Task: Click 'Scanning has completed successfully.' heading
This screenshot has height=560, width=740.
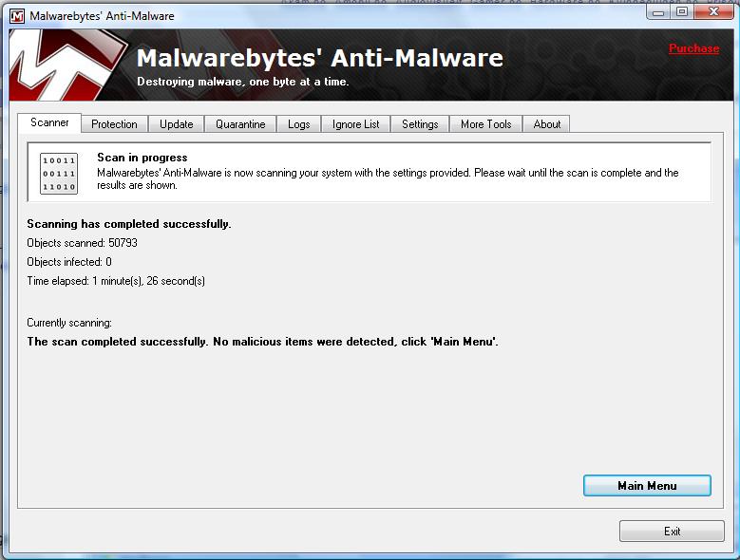Action: [129, 224]
